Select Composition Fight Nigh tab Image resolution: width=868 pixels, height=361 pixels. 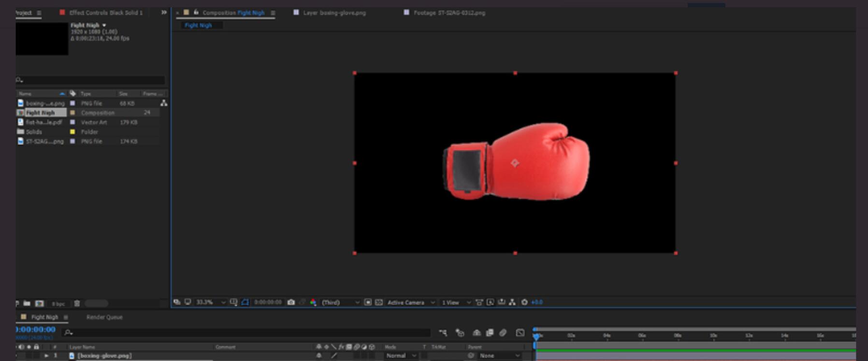(x=233, y=13)
